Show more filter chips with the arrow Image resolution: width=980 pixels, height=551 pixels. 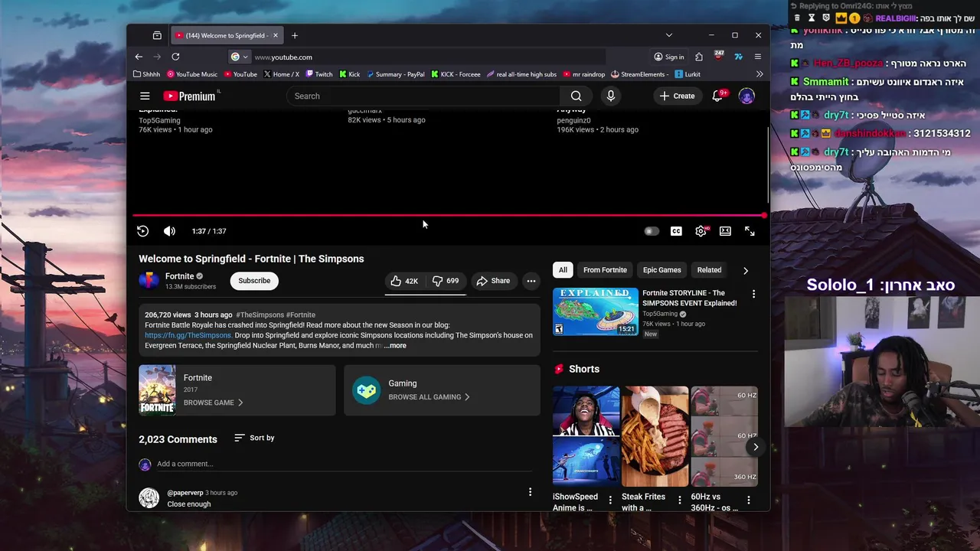(x=746, y=270)
